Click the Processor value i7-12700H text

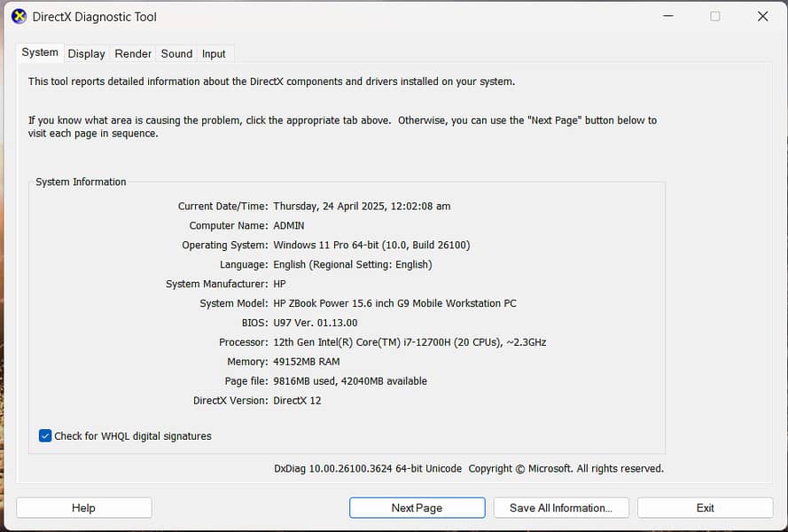pos(410,342)
